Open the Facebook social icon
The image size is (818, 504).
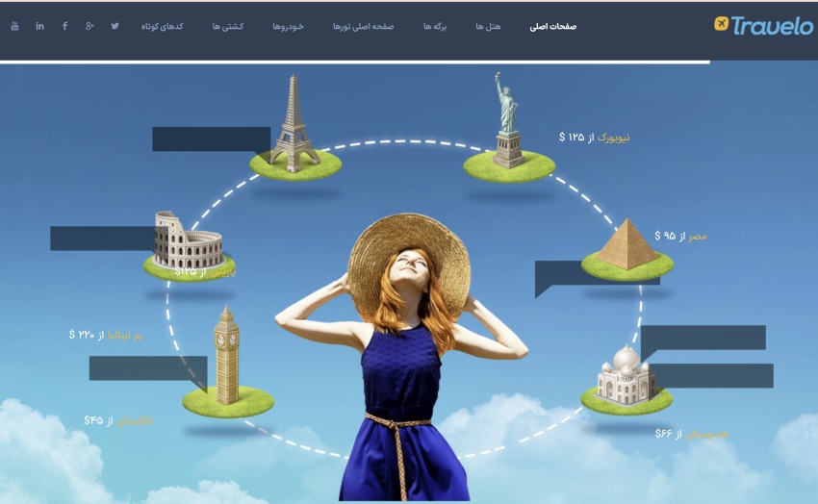(64, 26)
